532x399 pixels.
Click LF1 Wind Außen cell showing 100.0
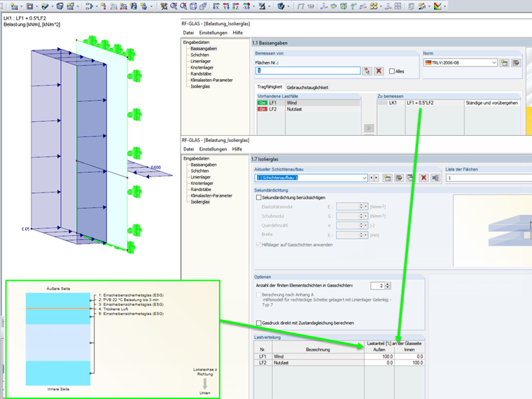(379, 356)
